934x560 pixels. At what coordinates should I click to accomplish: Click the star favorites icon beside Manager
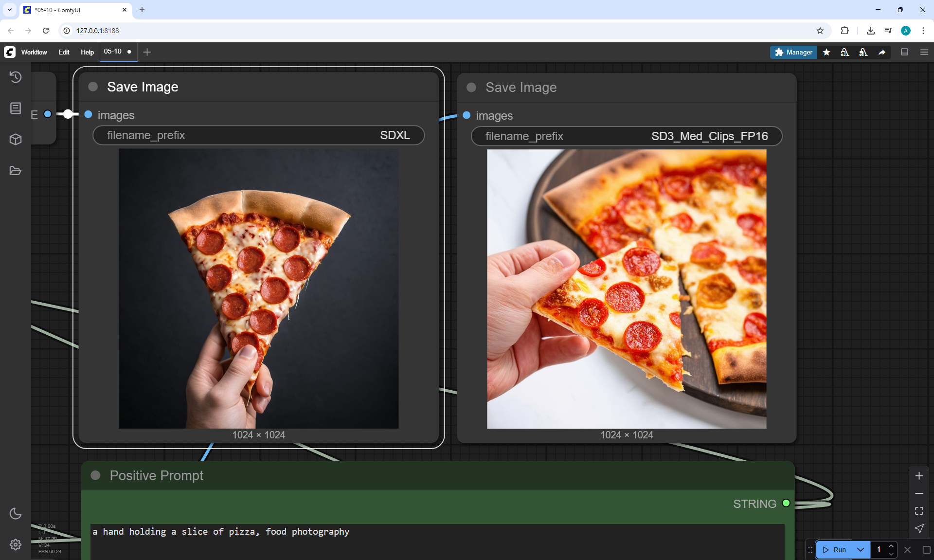pyautogui.click(x=826, y=52)
